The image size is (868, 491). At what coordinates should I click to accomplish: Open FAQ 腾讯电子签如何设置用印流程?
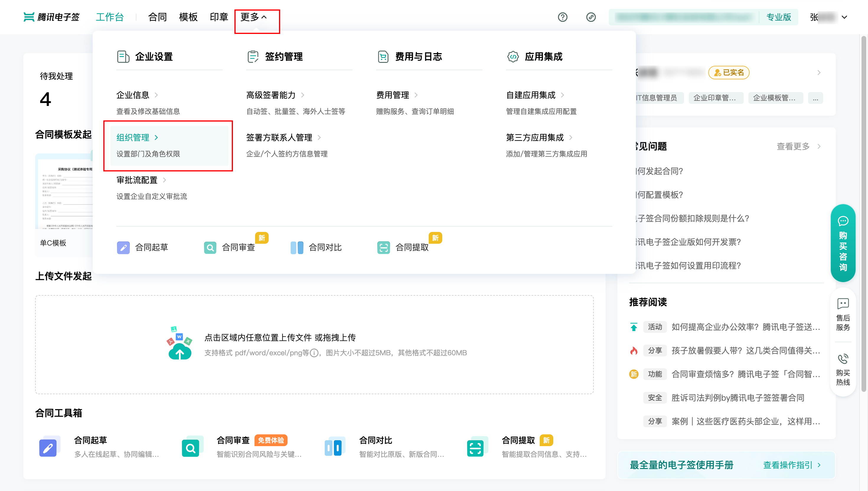point(688,266)
